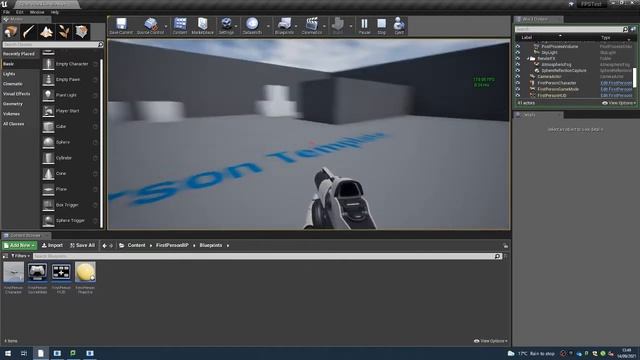Open the Edit menu
Screen dimensions: 640x360
[19, 12]
